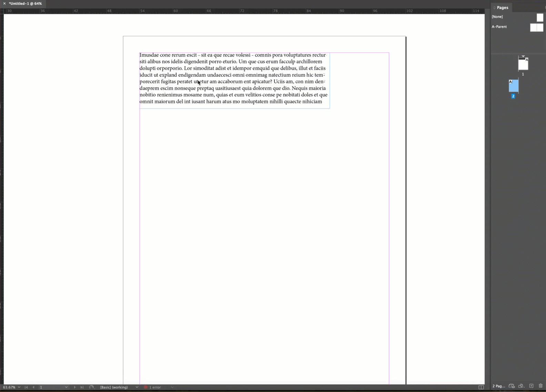Open the page number dropdown
This screenshot has width=546, height=392.
(x=66, y=387)
